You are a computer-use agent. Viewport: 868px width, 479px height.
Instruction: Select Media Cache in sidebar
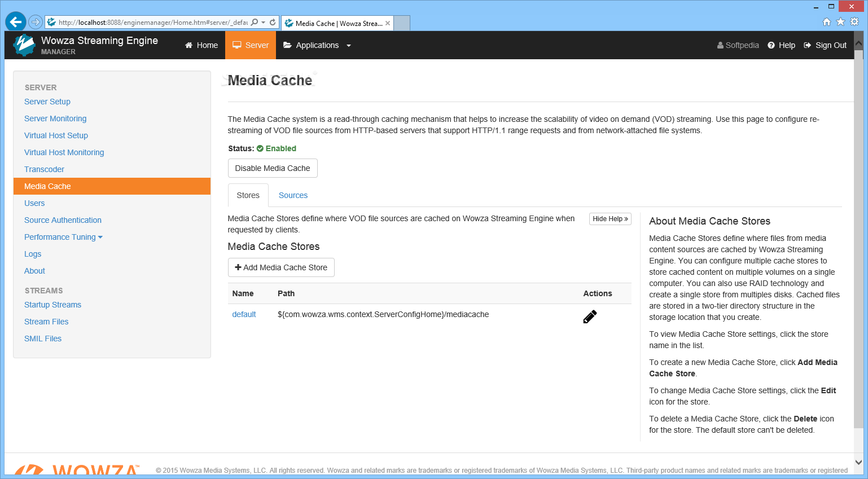[x=112, y=186]
